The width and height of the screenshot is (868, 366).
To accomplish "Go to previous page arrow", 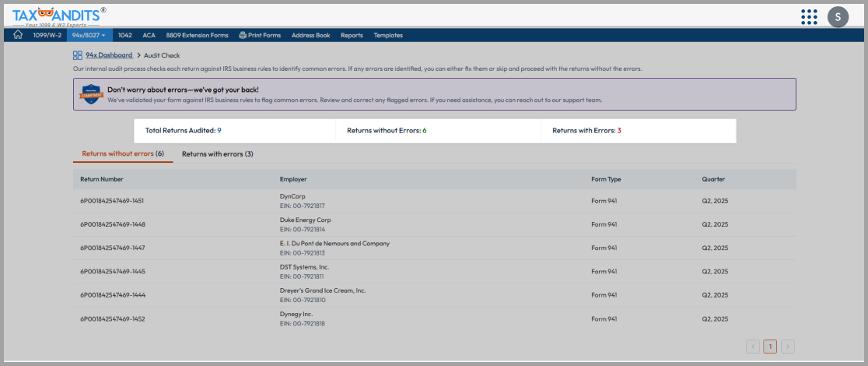I will [x=752, y=347].
